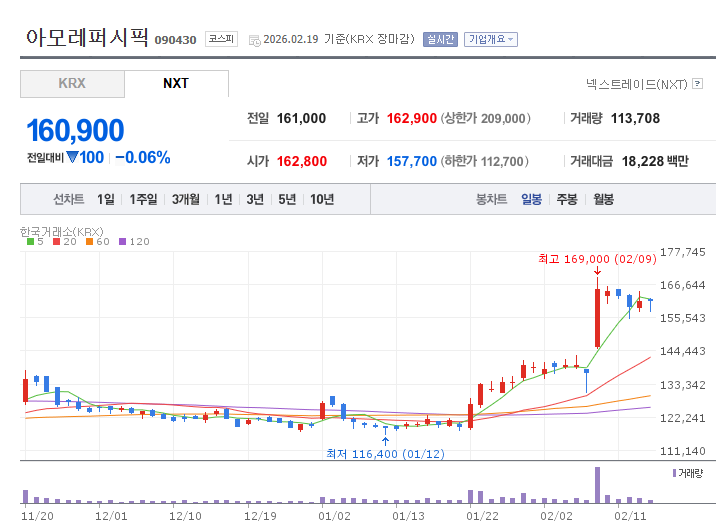Click the calendar icon beside 2026.02.19

[254, 41]
